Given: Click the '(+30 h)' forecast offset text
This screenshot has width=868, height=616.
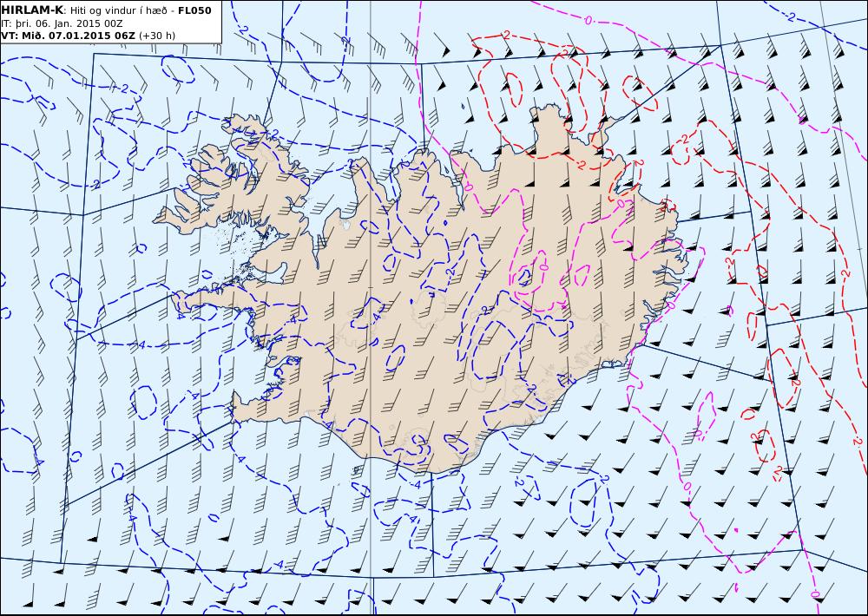Looking at the screenshot, I should tap(156, 36).
